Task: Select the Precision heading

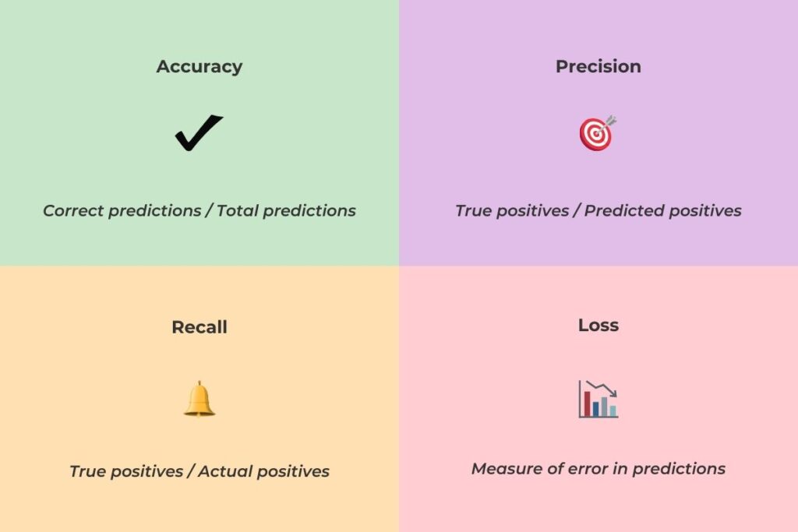Action: click(x=598, y=67)
